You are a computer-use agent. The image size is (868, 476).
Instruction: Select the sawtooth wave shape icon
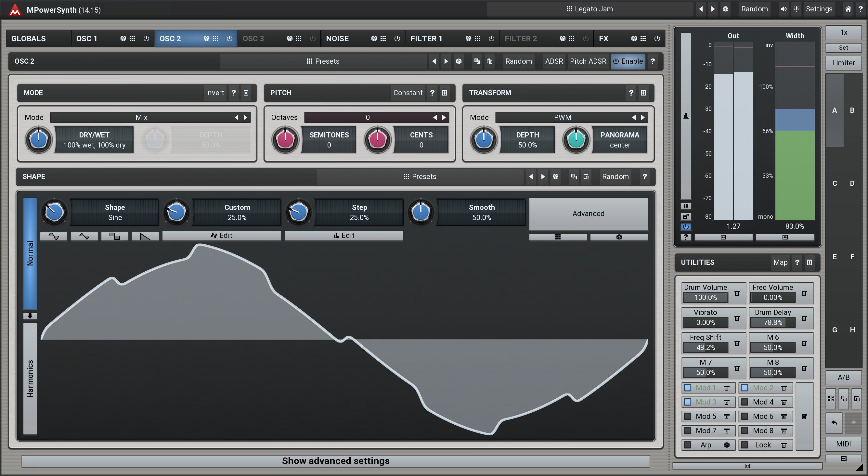(x=145, y=236)
